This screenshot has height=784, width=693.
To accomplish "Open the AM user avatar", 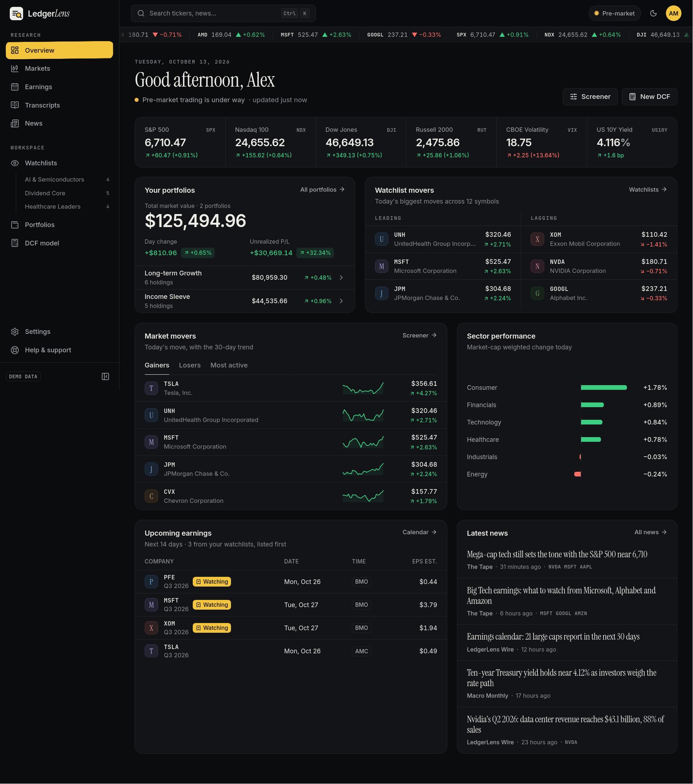I will (x=674, y=13).
